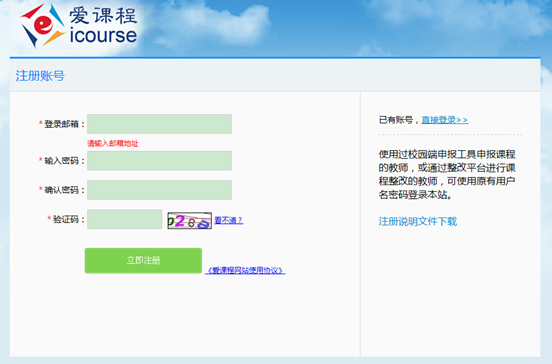Focus the 登录邮箱 email input field
552x364 pixels.
click(159, 124)
